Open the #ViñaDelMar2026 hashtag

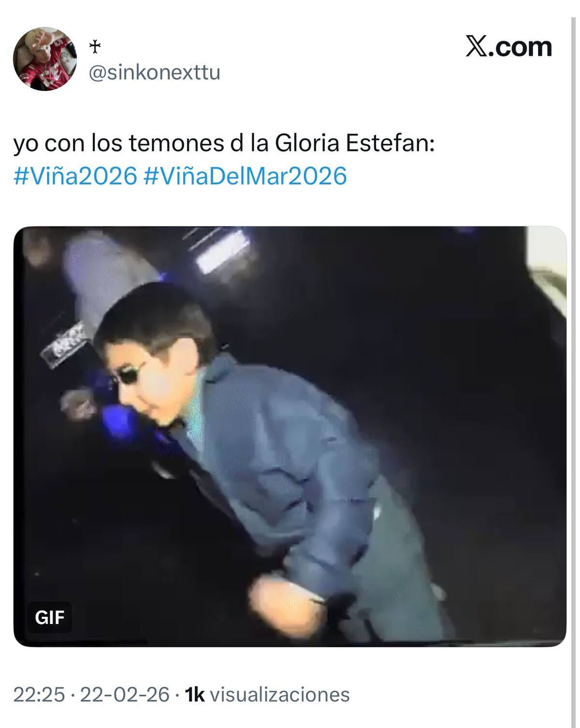[x=246, y=176]
